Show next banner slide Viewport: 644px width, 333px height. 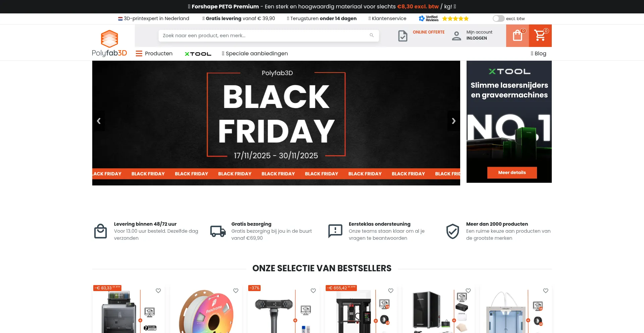pyautogui.click(x=453, y=121)
